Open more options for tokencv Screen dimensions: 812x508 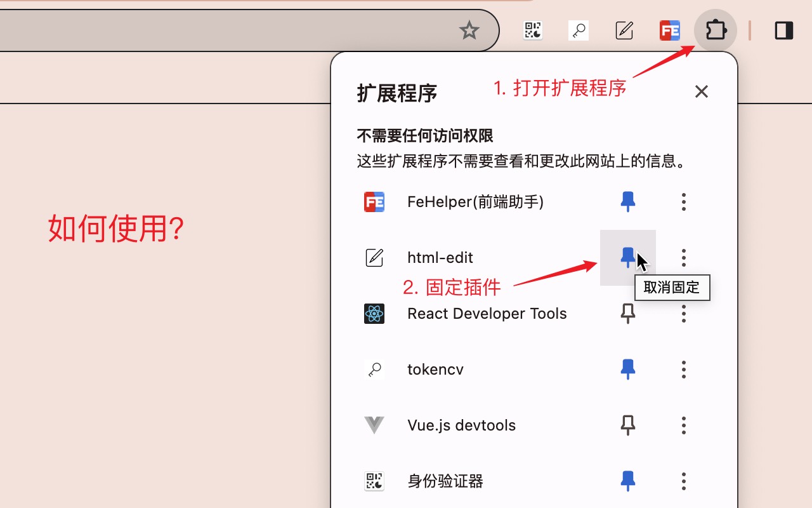pos(684,370)
